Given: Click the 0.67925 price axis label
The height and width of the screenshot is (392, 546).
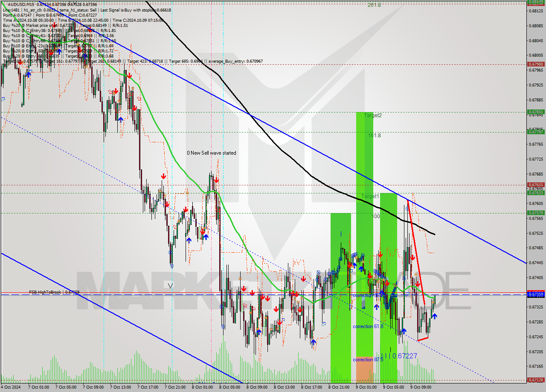Looking at the screenshot, I should (536, 85).
